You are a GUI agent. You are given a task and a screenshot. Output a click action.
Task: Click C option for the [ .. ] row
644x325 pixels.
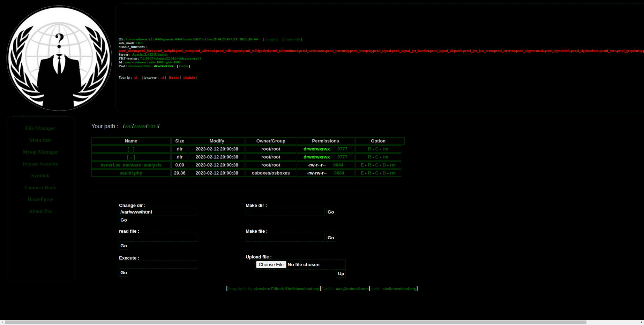377,157
